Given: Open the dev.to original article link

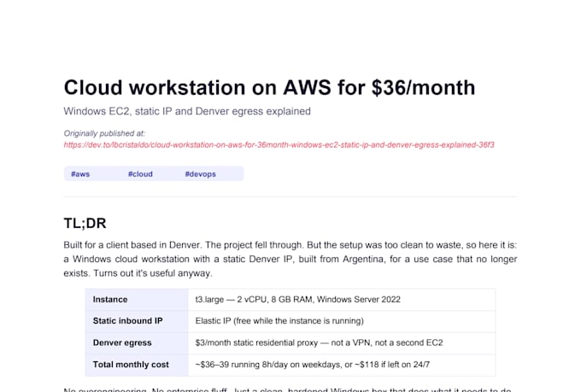Looking at the screenshot, I should (279, 145).
